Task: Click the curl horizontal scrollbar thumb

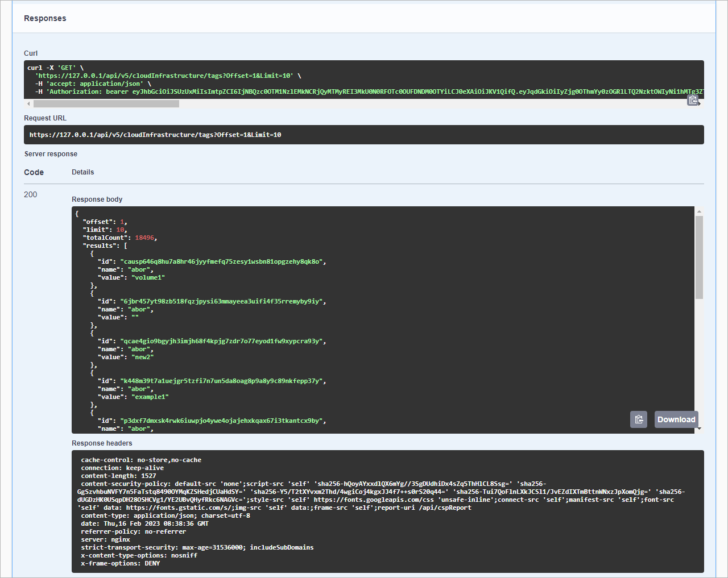Action: pyautogui.click(x=106, y=104)
